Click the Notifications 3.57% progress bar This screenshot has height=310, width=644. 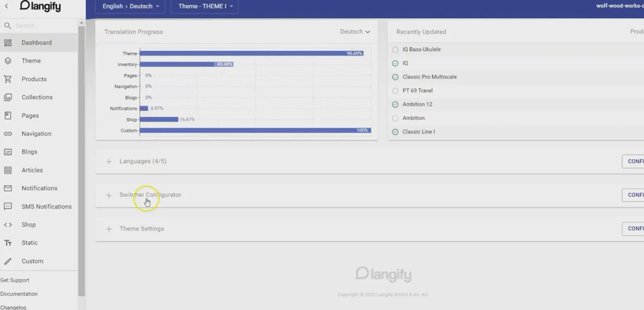(x=144, y=108)
